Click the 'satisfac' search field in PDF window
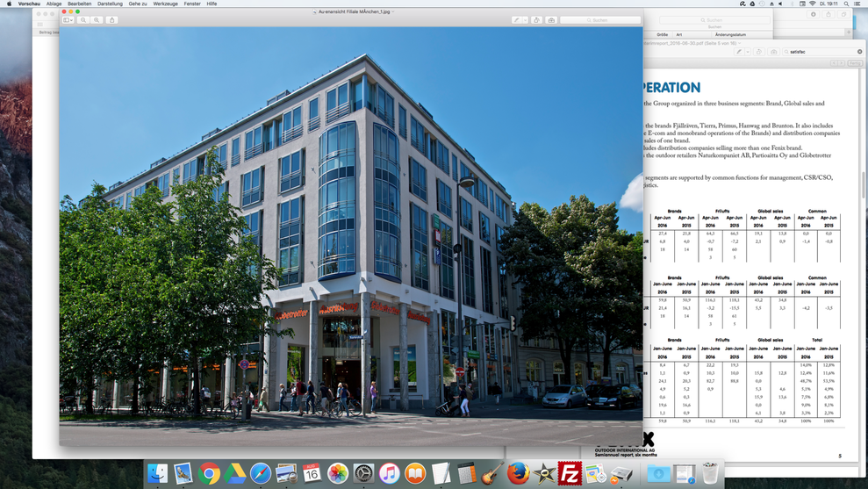 [822, 52]
